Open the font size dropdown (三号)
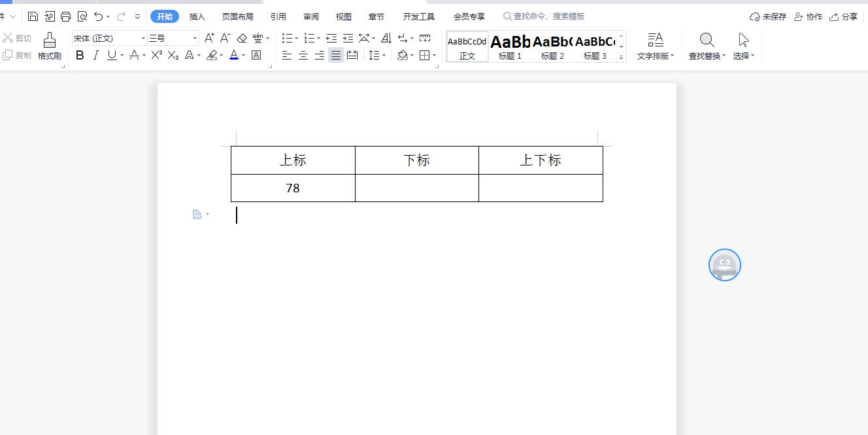 point(195,38)
